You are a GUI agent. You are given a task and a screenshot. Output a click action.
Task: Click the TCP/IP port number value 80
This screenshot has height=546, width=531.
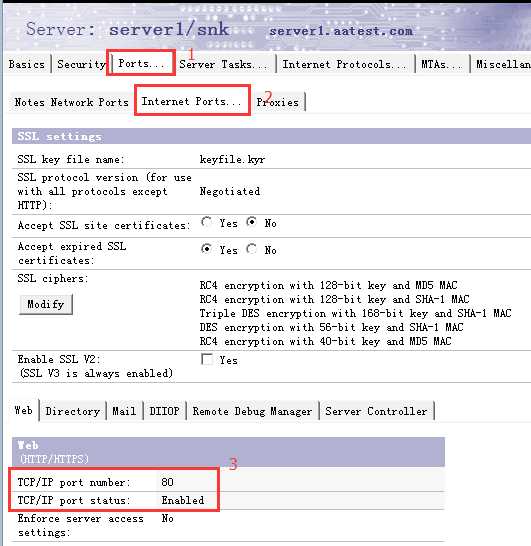pos(167,482)
